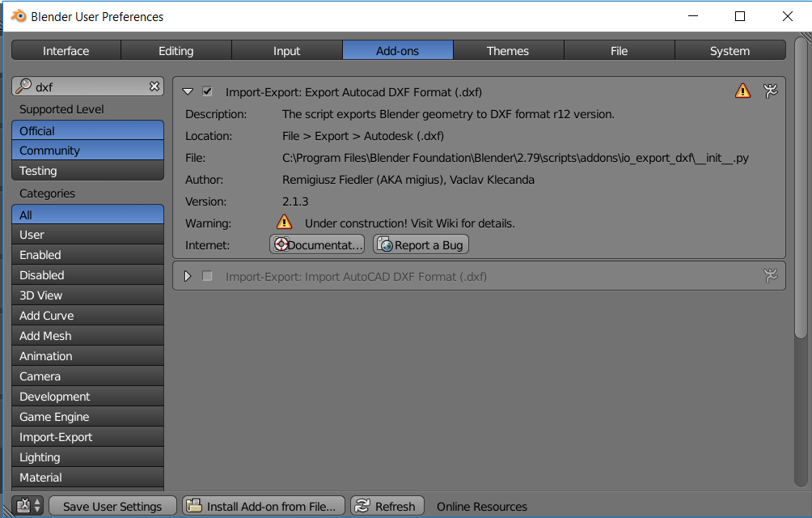This screenshot has height=518, width=812.
Task: Expand the Import AutoCAD DXF add-on details
Action: point(188,276)
